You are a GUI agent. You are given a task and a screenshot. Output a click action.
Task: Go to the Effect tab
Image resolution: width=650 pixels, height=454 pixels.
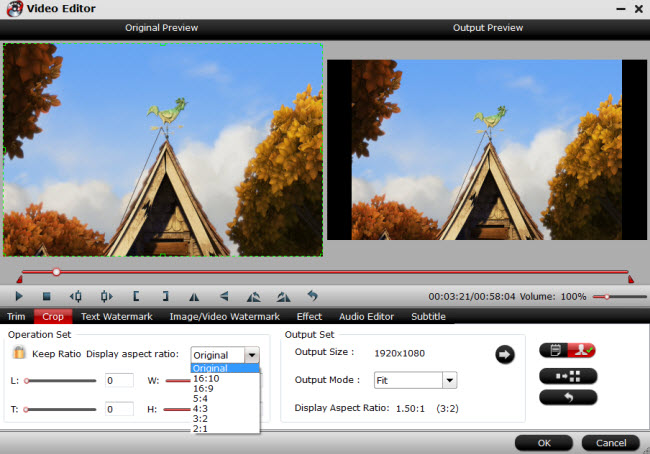click(309, 316)
